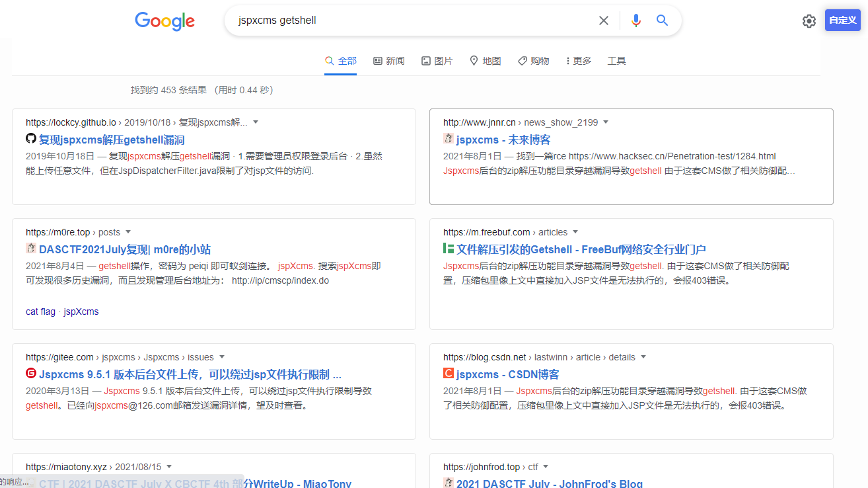Image resolution: width=868 pixels, height=488 pixels.
Task: Open the cat flag sitelink
Action: (x=40, y=311)
